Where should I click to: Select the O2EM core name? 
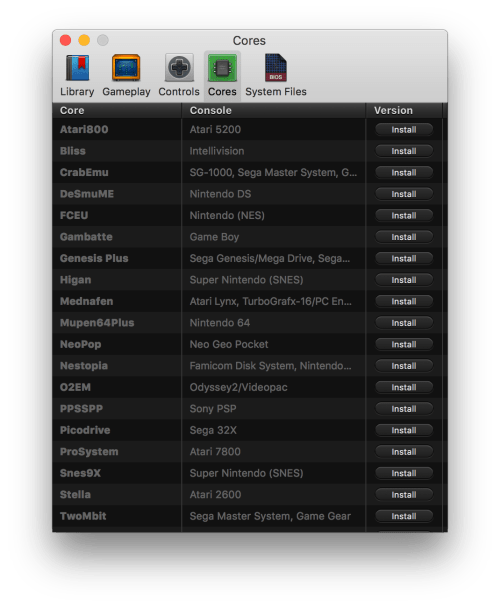[75, 388]
